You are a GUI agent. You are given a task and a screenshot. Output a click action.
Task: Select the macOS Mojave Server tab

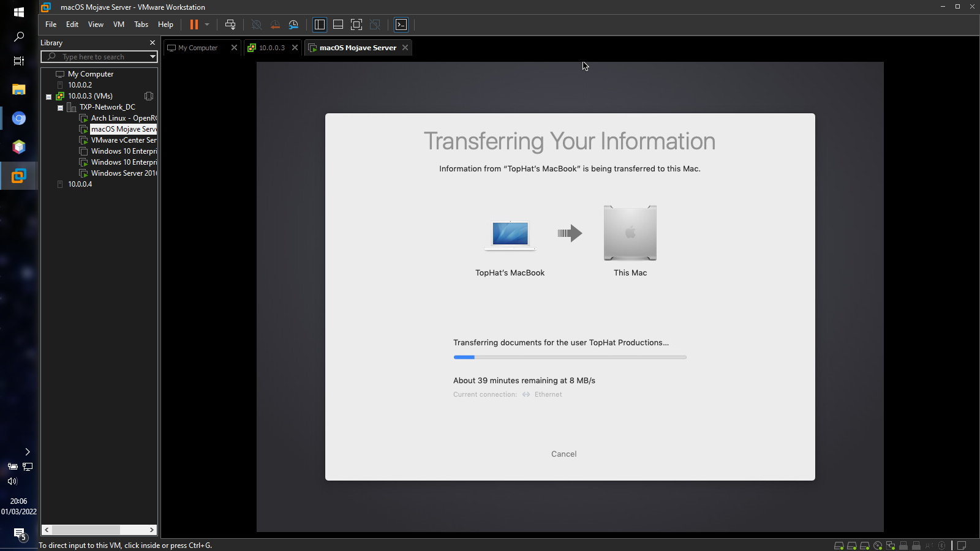tap(358, 48)
